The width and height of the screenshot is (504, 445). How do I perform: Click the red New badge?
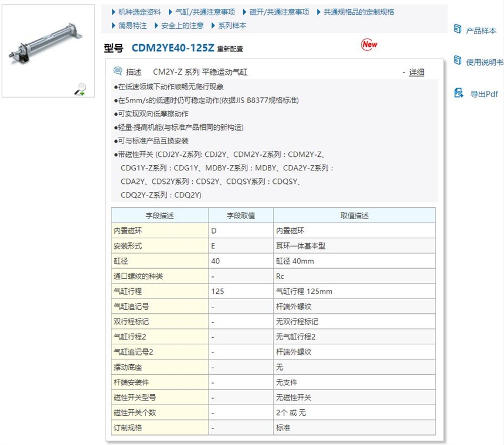coord(369,44)
